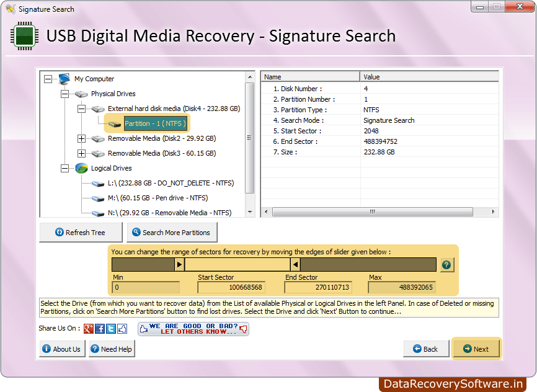Share on Google Plus
Viewport: 537px width, 392px height.
tap(88, 329)
